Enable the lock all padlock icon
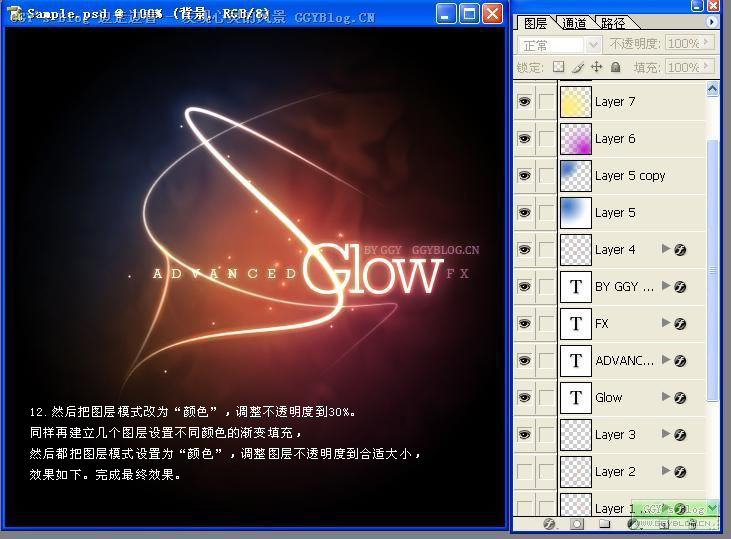This screenshot has height=539, width=731. click(615, 67)
